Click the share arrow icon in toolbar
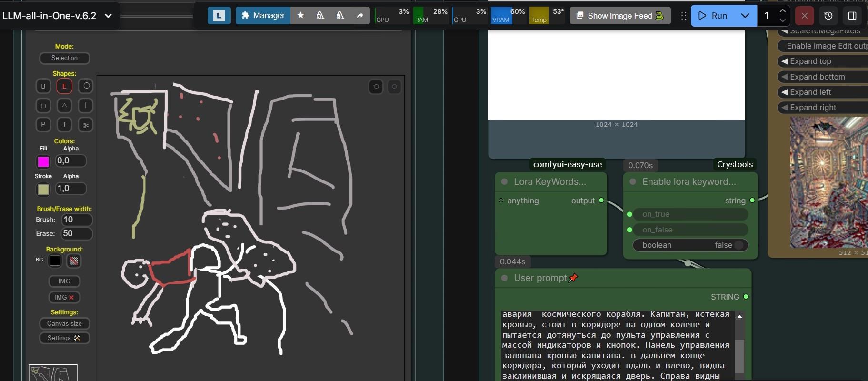This screenshot has height=381, width=868. [360, 16]
